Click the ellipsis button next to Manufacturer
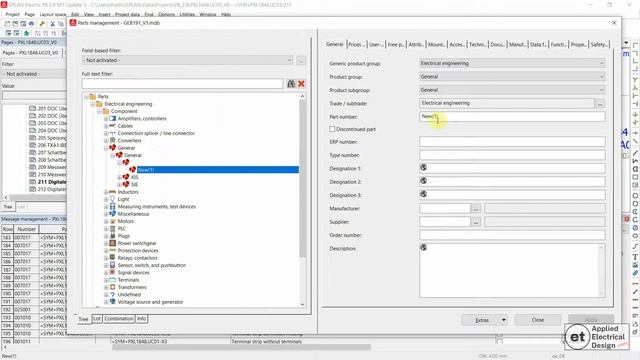 (476, 209)
